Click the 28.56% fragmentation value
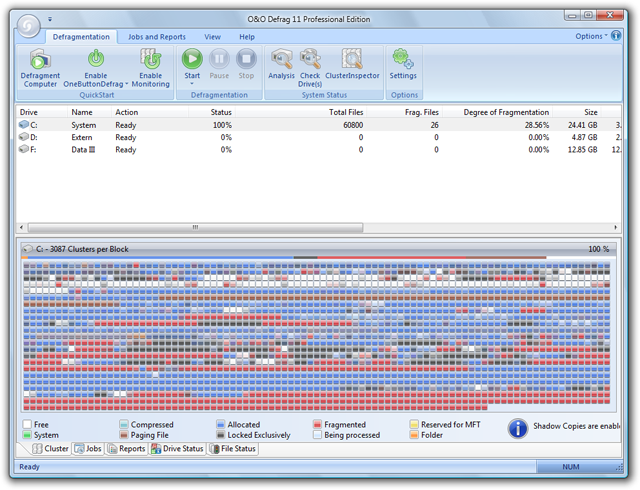The width and height of the screenshot is (640, 490). click(x=537, y=125)
